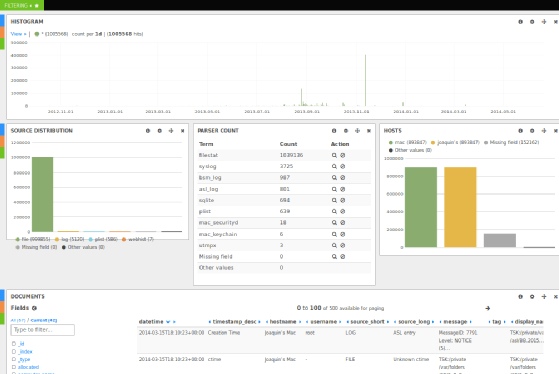Configure the Histogram panel with gear icon

point(532,22)
